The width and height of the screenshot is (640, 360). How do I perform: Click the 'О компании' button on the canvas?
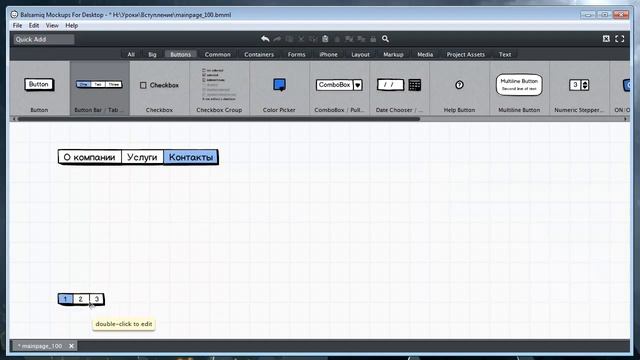click(x=90, y=157)
